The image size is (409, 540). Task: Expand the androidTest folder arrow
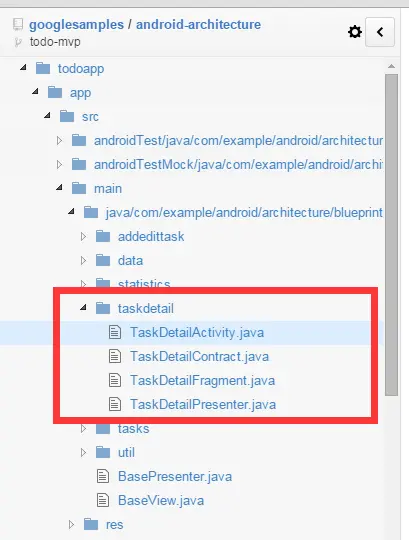pos(59,141)
